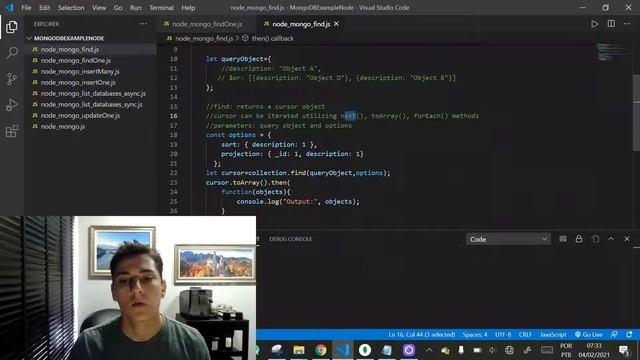Open the Search view in activity bar
The height and width of the screenshot is (360, 640).
[12, 53]
